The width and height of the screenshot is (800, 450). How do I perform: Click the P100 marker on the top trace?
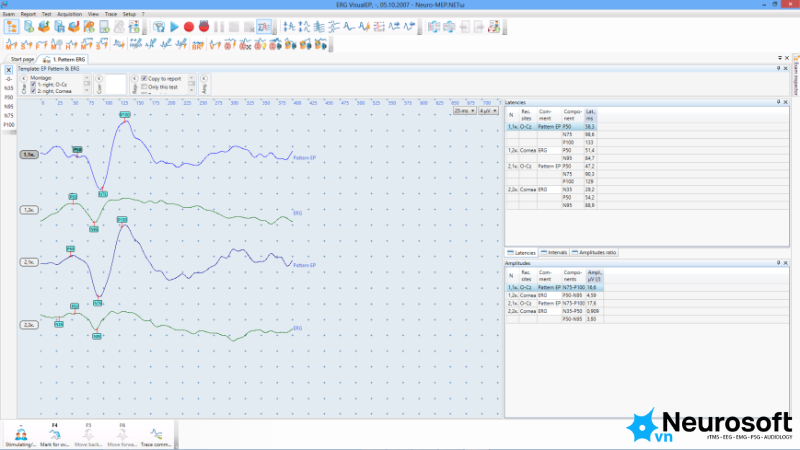click(125, 115)
